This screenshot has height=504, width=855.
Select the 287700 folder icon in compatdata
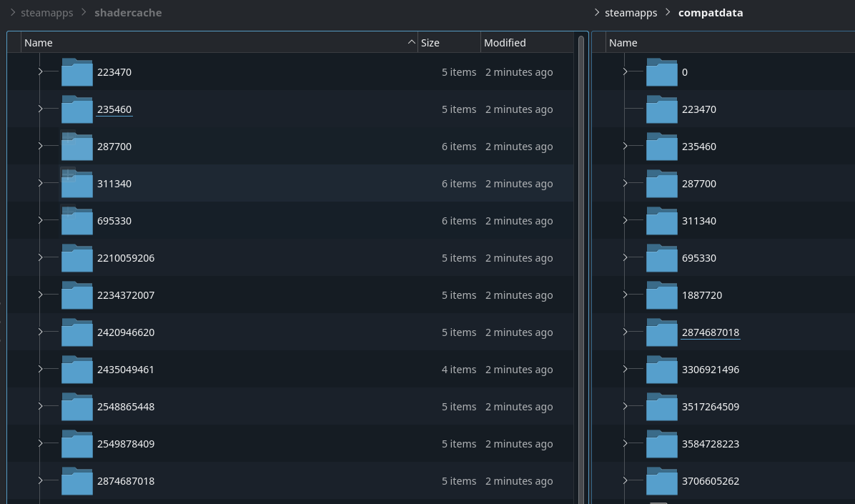(661, 183)
